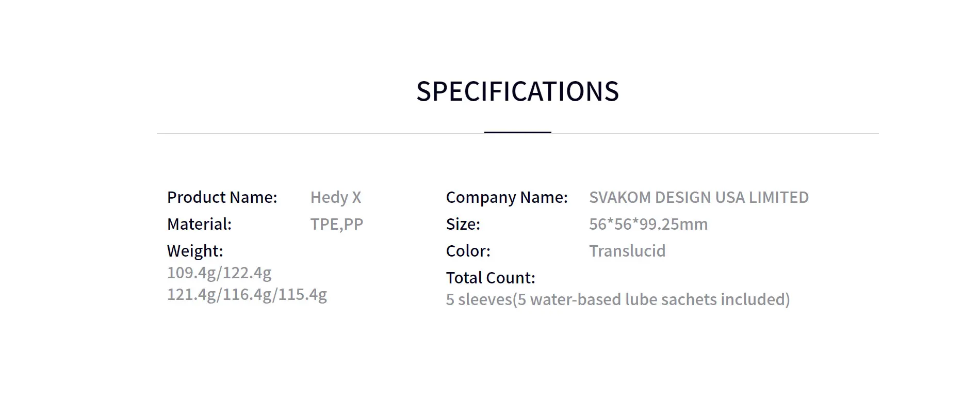Image resolution: width=980 pixels, height=413 pixels.
Task: Click the 122.4g weight value
Action: coord(247,273)
